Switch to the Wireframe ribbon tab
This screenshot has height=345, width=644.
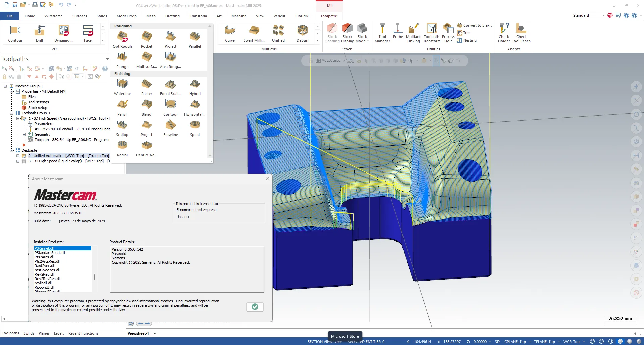click(x=53, y=16)
